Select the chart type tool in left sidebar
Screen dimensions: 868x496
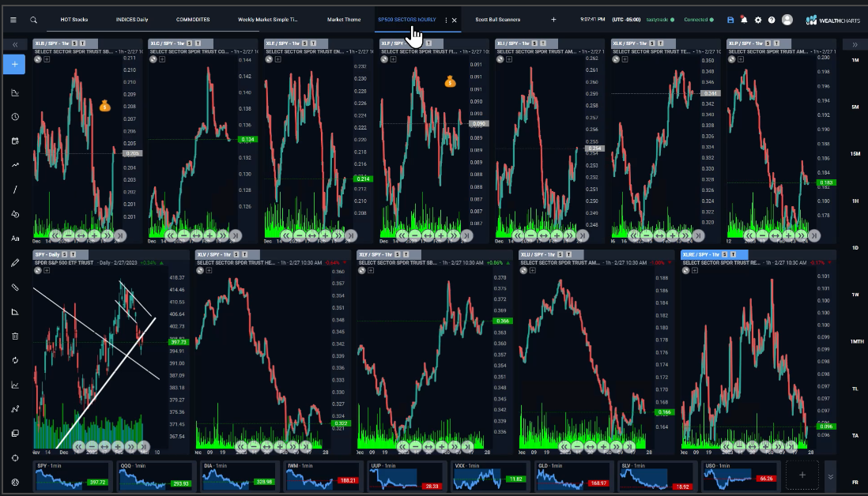click(x=15, y=93)
